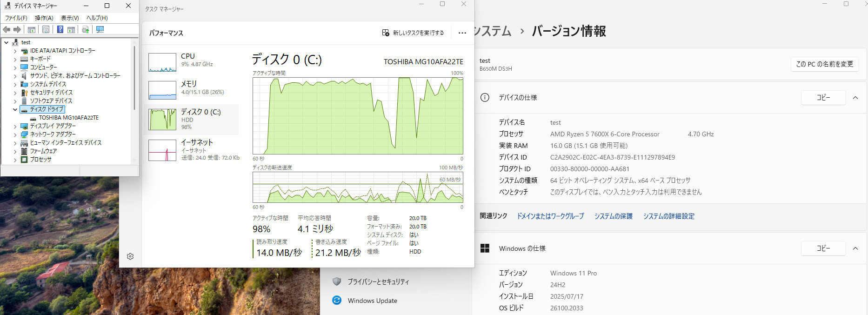Click the TOSHIBA MG10AFA22TE drive icon

tap(33, 118)
